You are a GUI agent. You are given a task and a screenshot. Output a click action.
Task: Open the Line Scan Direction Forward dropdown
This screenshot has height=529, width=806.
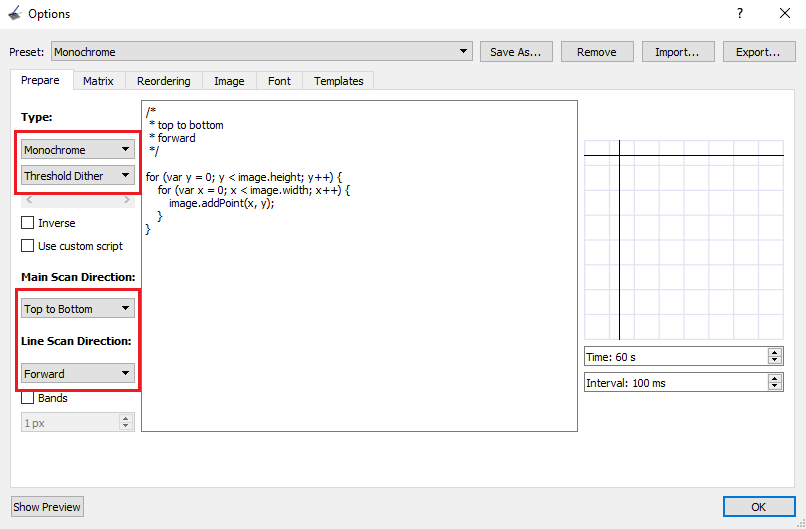(x=78, y=373)
